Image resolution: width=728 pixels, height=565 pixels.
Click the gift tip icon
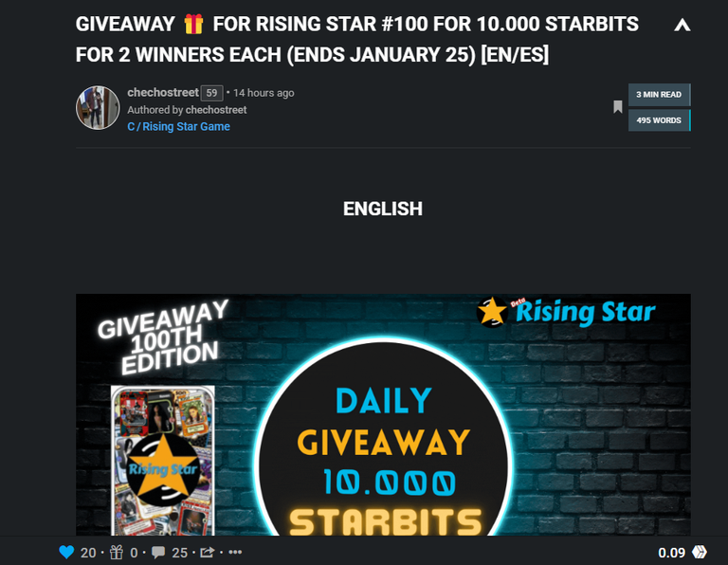[x=117, y=552]
